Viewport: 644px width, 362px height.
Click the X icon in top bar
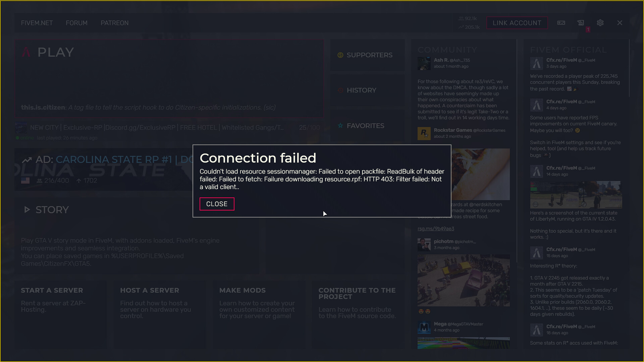[620, 23]
